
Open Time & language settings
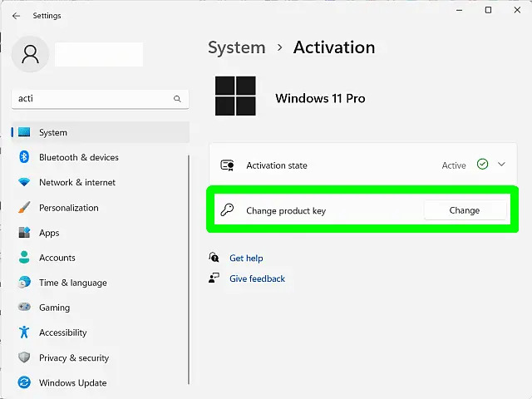coord(101,283)
